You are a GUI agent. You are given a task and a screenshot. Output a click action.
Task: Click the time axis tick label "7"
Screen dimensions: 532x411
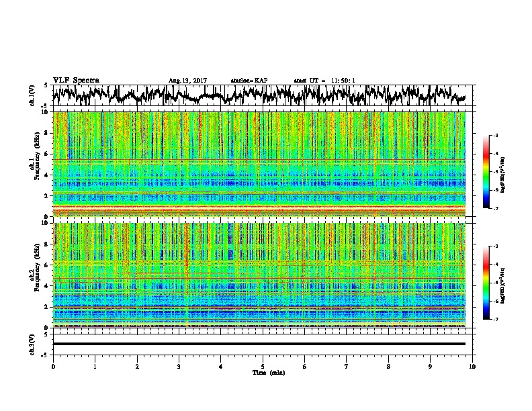tap(347, 367)
